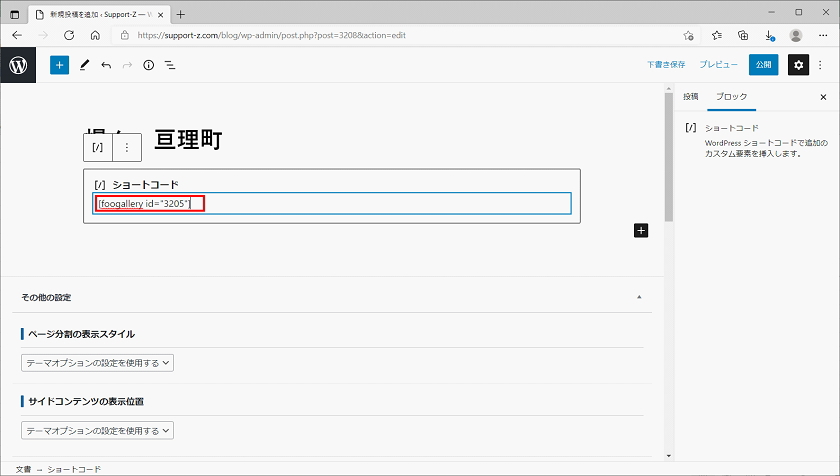This screenshot has height=476, width=840.
Task: Switch to the ブロック tab
Action: [x=731, y=97]
